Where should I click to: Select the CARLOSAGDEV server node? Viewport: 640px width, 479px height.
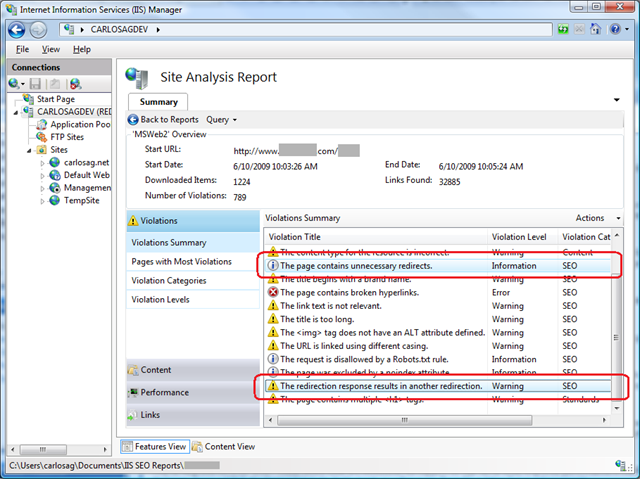tap(74, 111)
